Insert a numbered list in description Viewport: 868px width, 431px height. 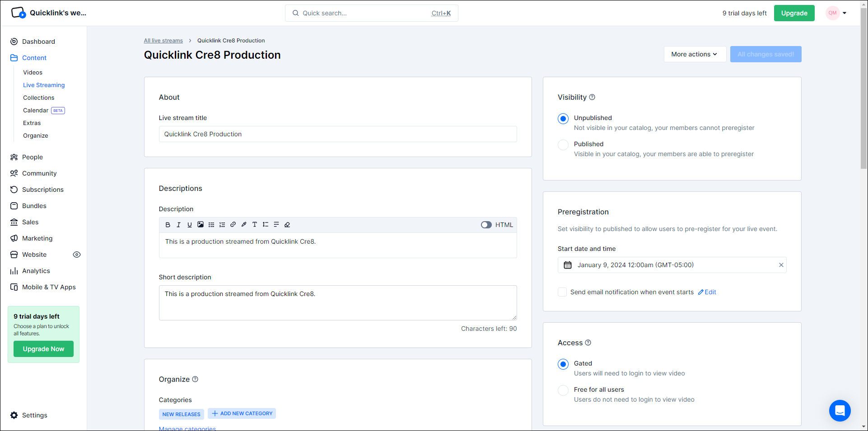(222, 225)
